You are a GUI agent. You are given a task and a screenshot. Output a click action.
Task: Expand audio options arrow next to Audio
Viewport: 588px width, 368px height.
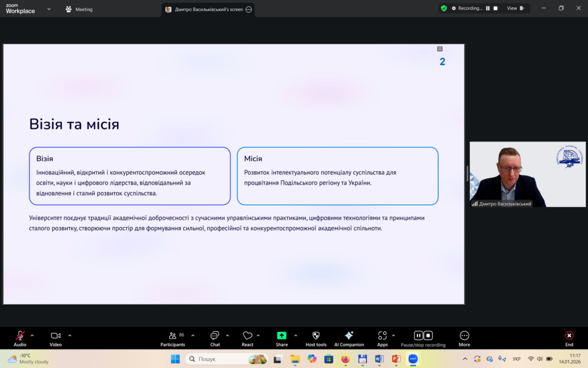tap(32, 335)
